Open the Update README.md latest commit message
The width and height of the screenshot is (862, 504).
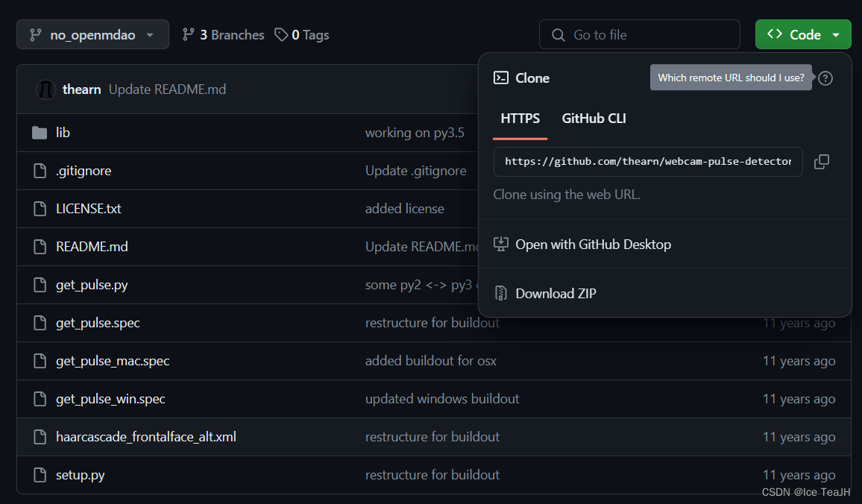(167, 89)
